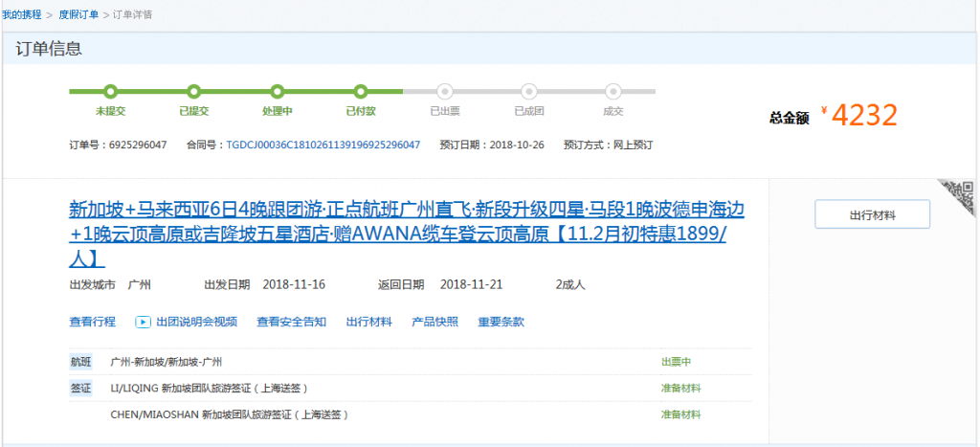Select the 已提交 progress step circle
Viewport: 980px width, 447px height.
click(193, 92)
